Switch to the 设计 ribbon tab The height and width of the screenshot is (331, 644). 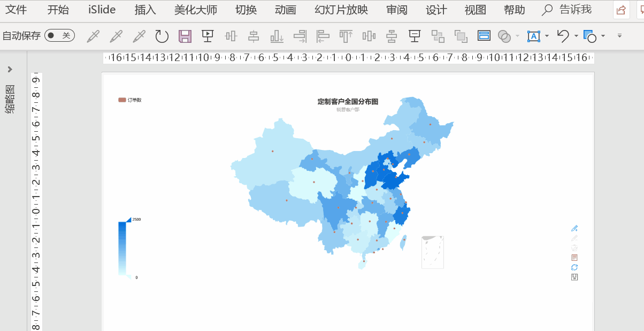(436, 10)
